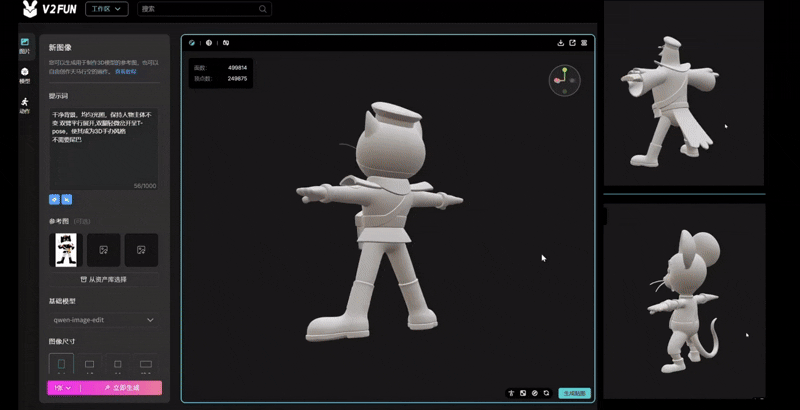
Task: Toggle the checkerboard background icon
Action: [523, 393]
